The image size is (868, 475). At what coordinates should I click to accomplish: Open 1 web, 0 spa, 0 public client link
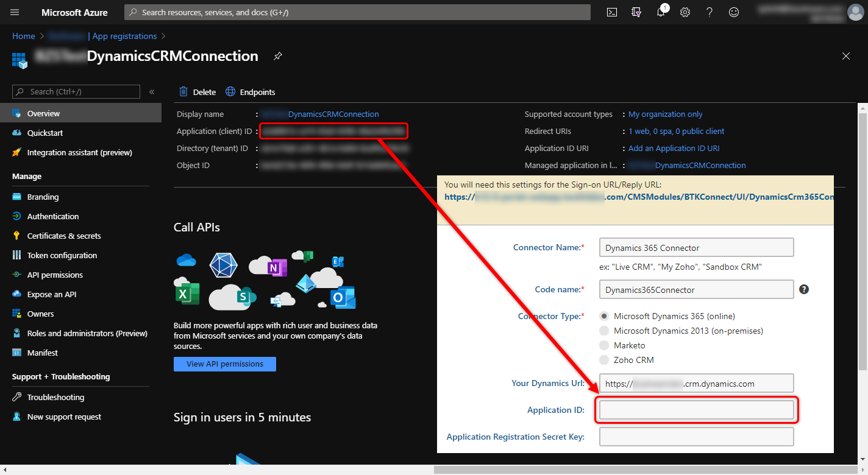677,131
